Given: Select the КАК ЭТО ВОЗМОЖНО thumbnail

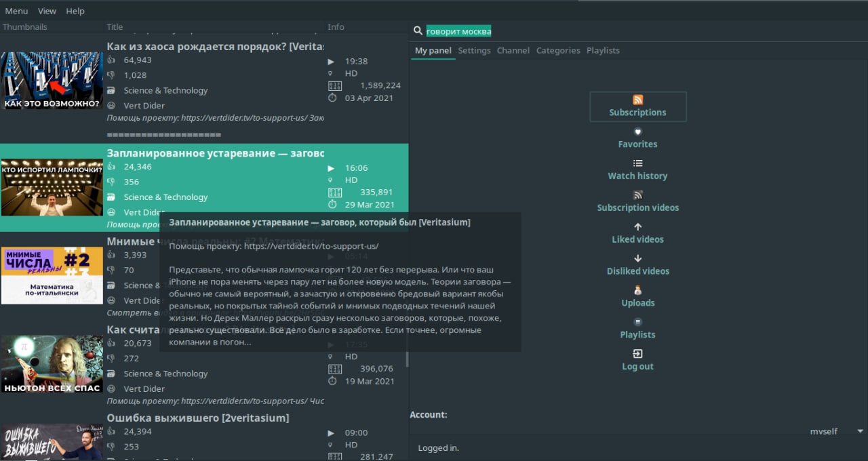Looking at the screenshot, I should [52, 81].
